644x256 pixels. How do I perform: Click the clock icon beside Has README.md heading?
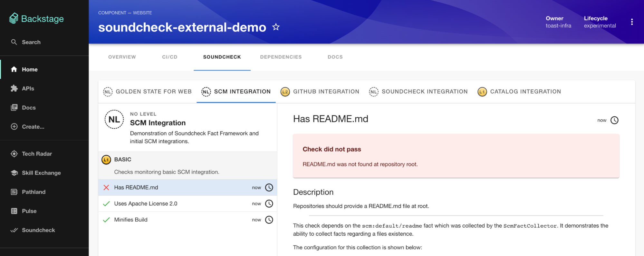[x=614, y=120]
